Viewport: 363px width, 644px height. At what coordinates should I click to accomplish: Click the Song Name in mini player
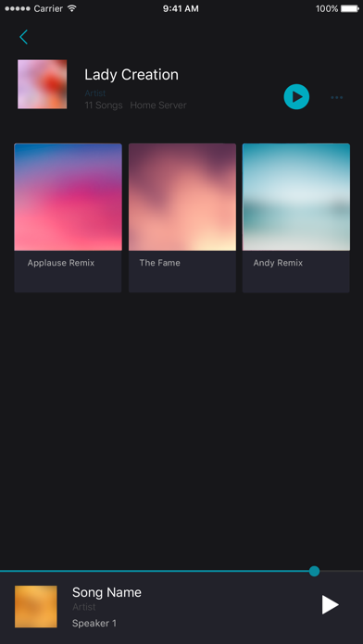(106, 592)
